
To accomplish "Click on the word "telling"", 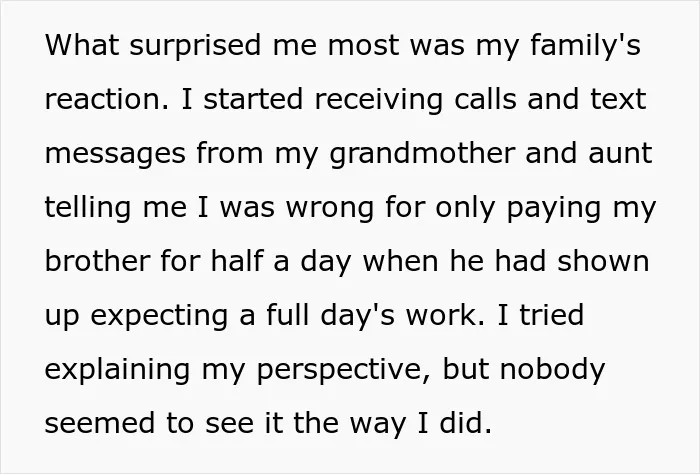I will pos(88,208).
